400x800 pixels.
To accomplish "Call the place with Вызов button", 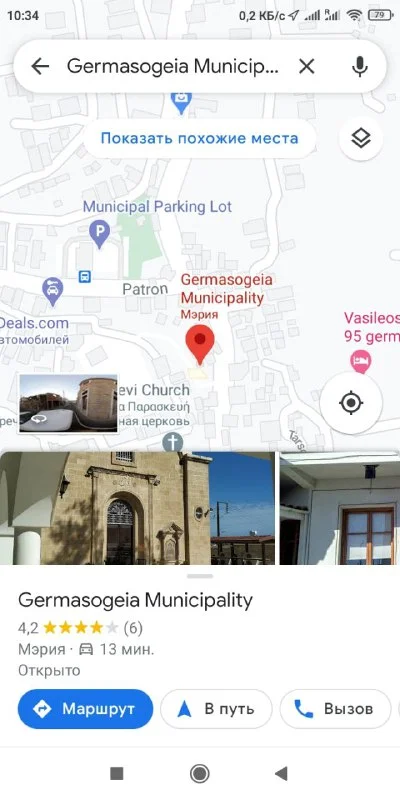I will [x=335, y=709].
